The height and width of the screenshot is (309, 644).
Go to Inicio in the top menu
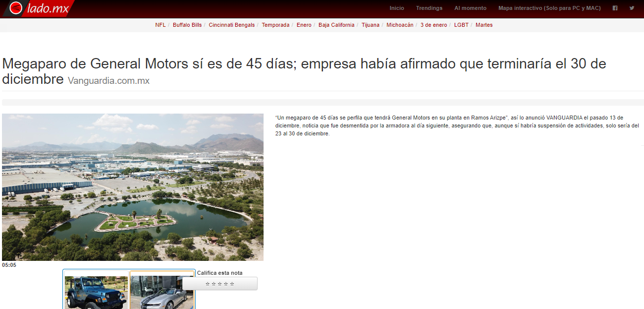[397, 8]
